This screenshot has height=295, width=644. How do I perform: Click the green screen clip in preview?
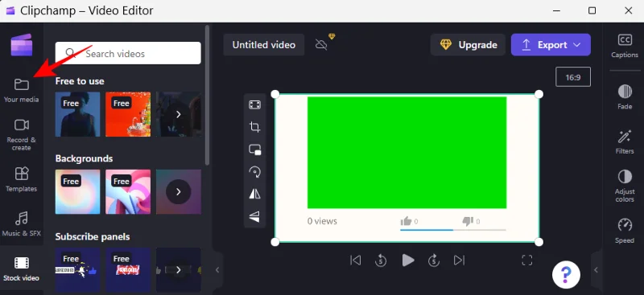[407, 153]
